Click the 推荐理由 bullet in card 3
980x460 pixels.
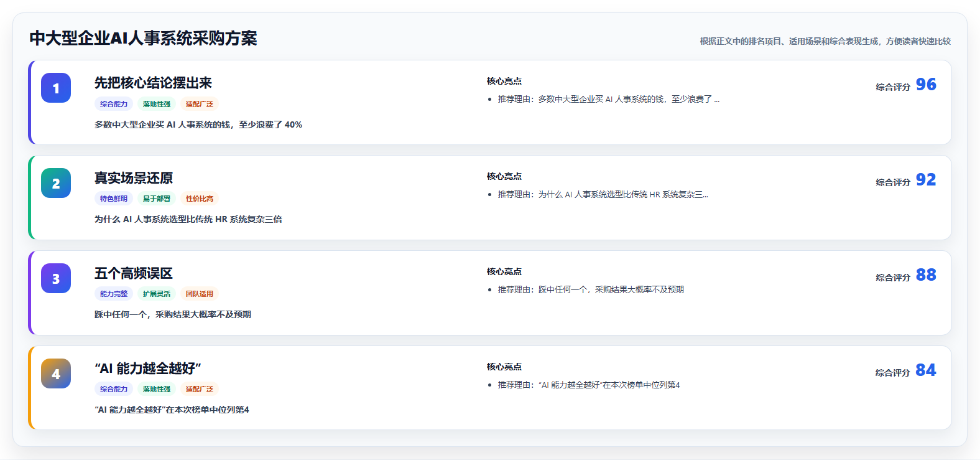point(591,289)
